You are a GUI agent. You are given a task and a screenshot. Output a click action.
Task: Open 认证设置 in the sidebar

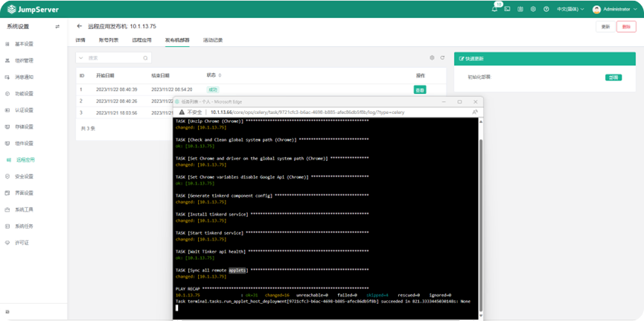25,110
